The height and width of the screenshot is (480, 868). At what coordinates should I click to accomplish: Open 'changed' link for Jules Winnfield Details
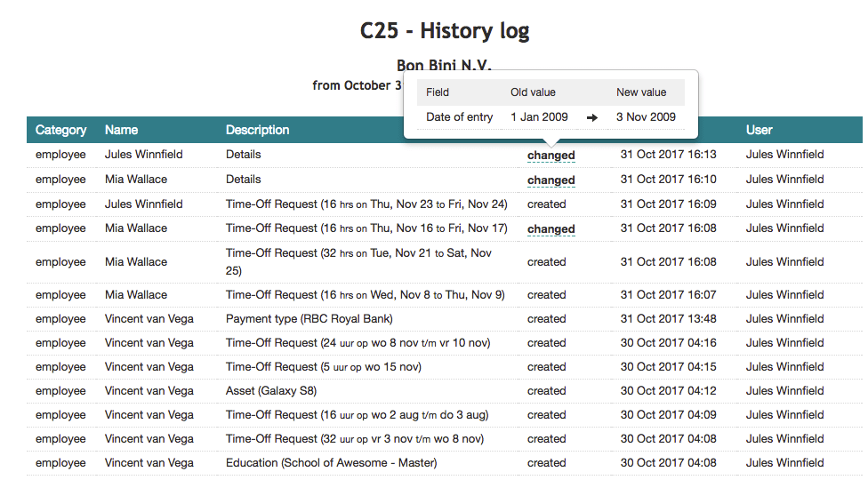551,156
